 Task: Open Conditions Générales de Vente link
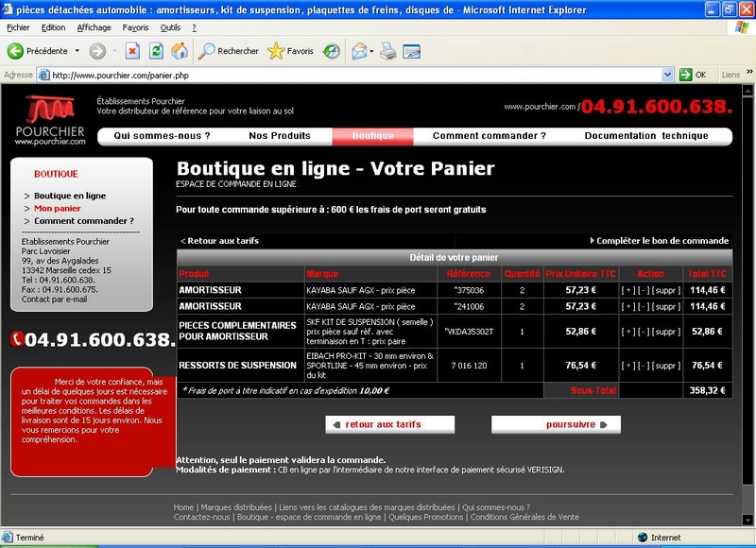[524, 517]
